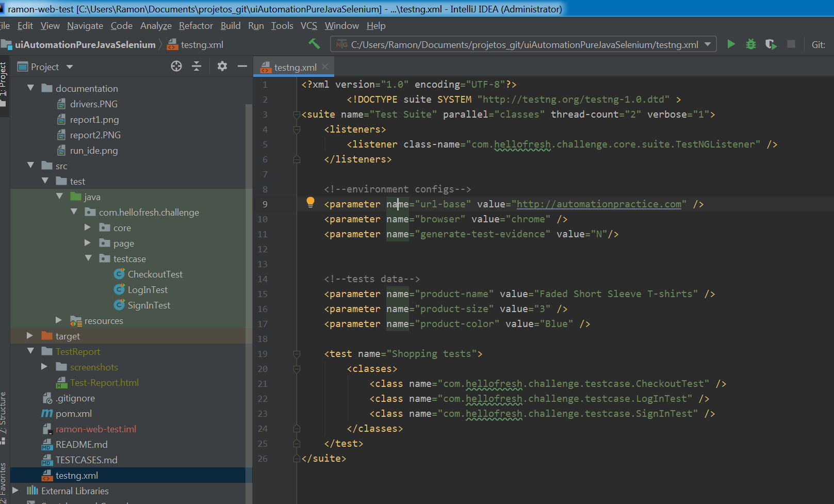Collapse the documentation folder
This screenshot has height=504, width=834.
30,88
